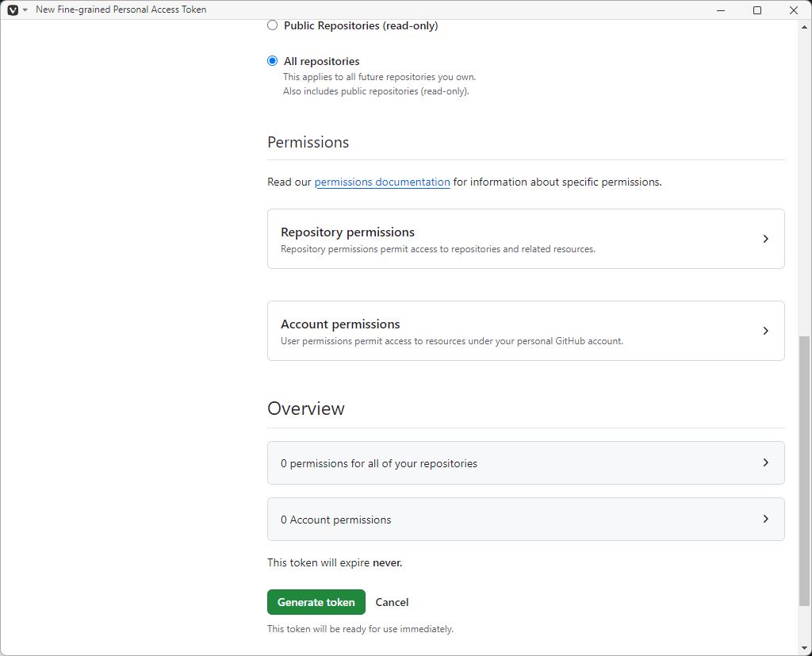Expand the Repository permissions heading

(347, 232)
